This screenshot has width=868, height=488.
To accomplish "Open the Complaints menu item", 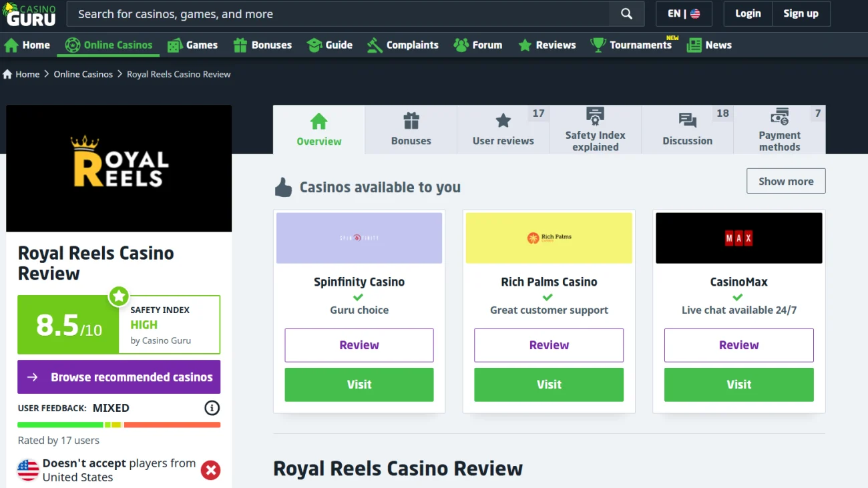I will [x=403, y=45].
